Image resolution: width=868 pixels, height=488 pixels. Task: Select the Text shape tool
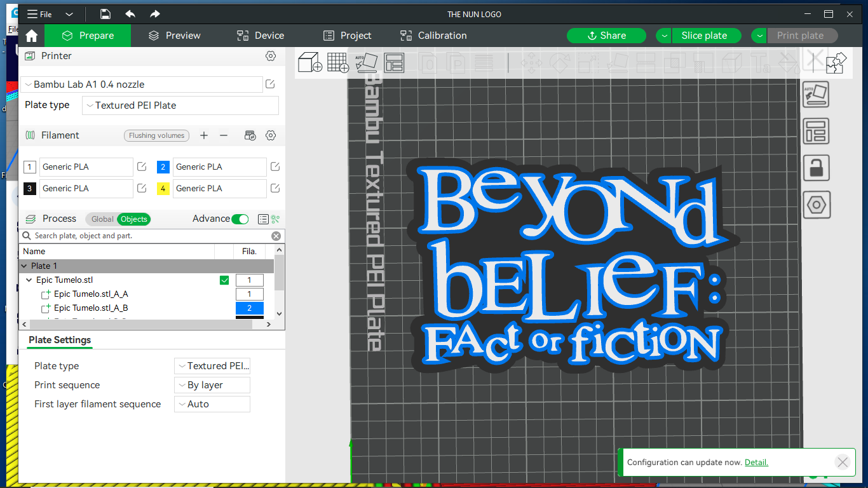click(x=760, y=63)
